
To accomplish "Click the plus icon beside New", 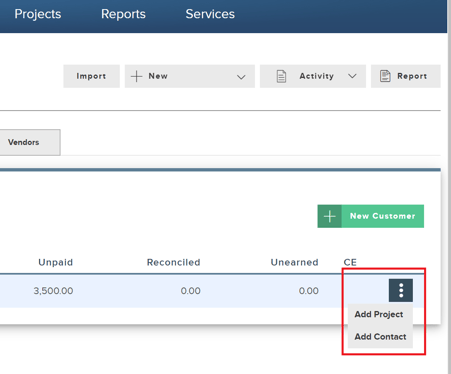I will coord(136,76).
